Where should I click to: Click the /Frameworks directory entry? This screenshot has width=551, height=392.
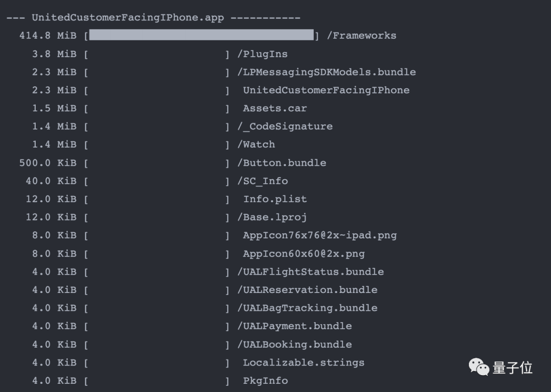(361, 36)
